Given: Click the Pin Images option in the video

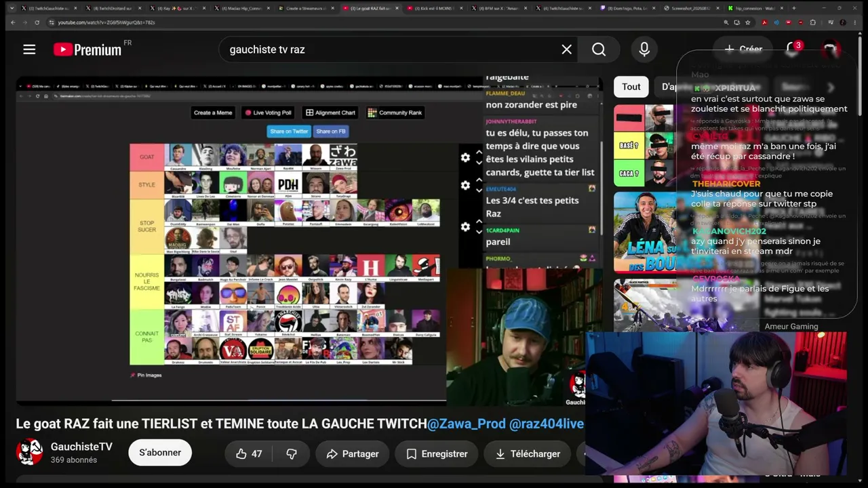Looking at the screenshot, I should pyautogui.click(x=146, y=375).
